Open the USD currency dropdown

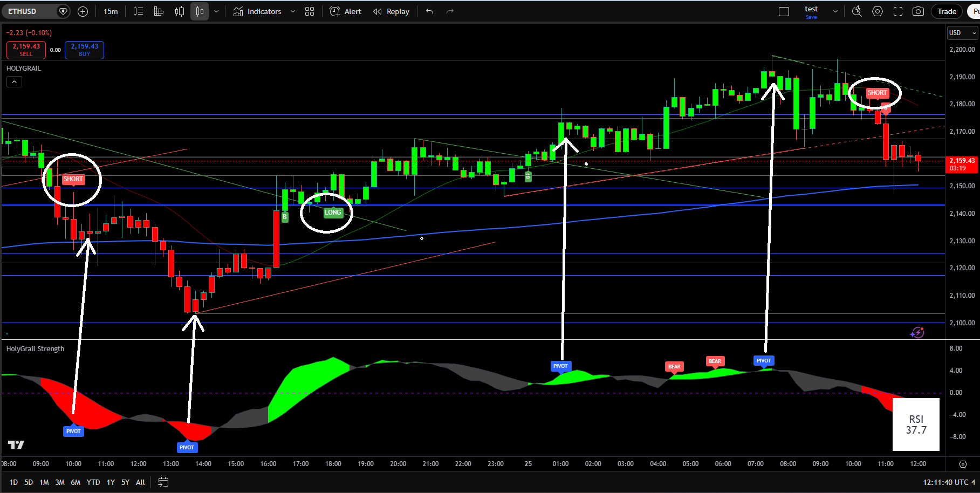coord(962,33)
